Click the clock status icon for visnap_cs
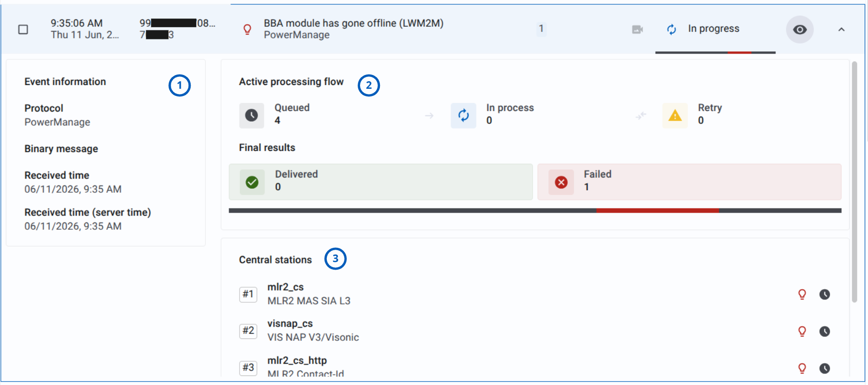This screenshot has width=868, height=385. pos(825,331)
